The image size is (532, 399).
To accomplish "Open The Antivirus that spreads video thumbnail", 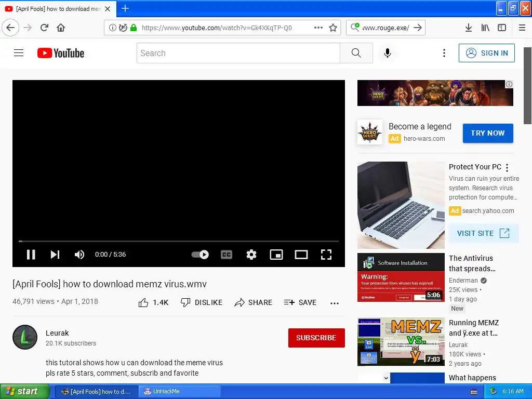I will point(401,277).
